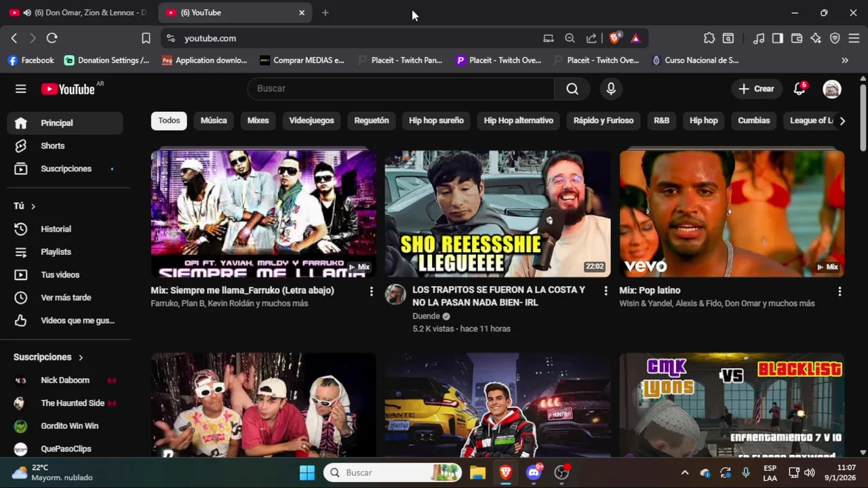Select the Videojuegos filter chip
Viewport: 868px width, 488px height.
point(311,121)
